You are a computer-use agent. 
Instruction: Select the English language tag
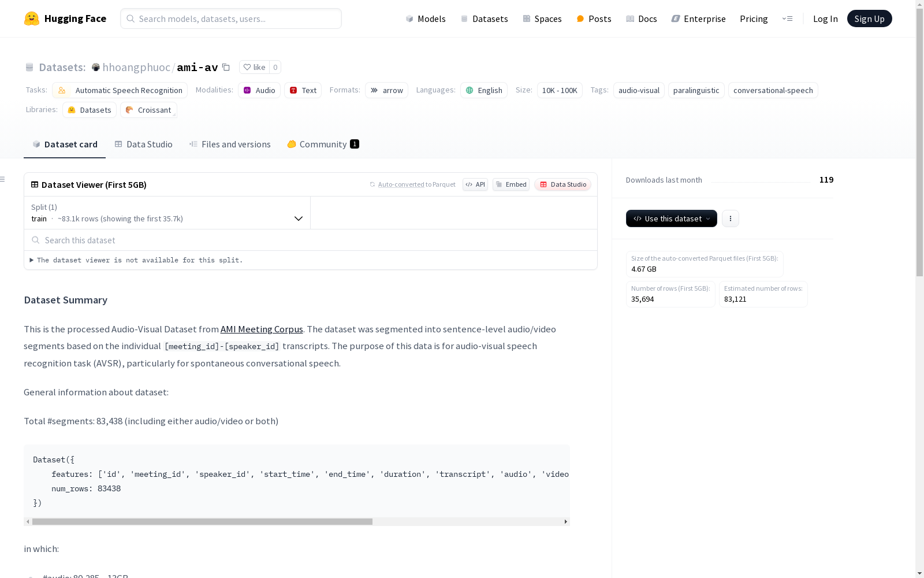(x=484, y=90)
